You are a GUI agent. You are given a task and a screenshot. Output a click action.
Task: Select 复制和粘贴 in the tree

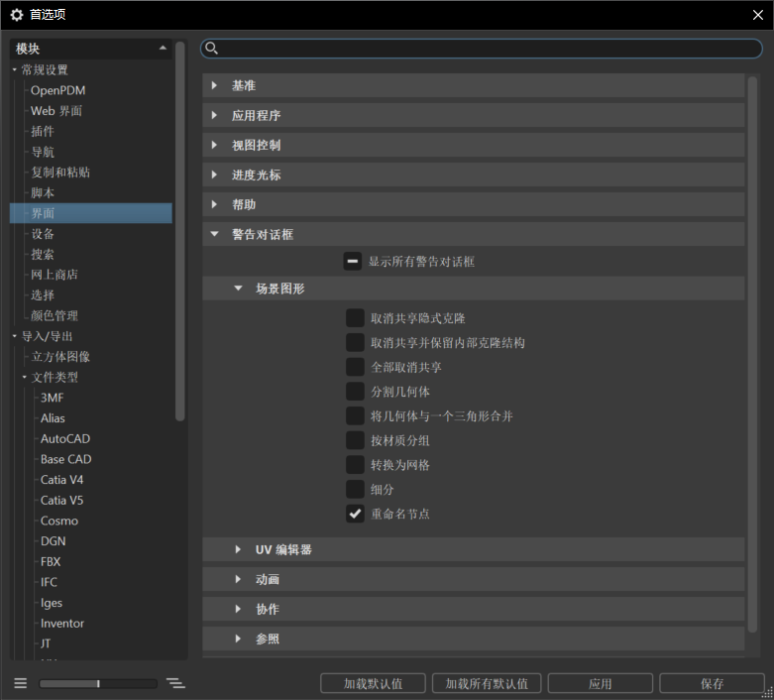[60, 173]
